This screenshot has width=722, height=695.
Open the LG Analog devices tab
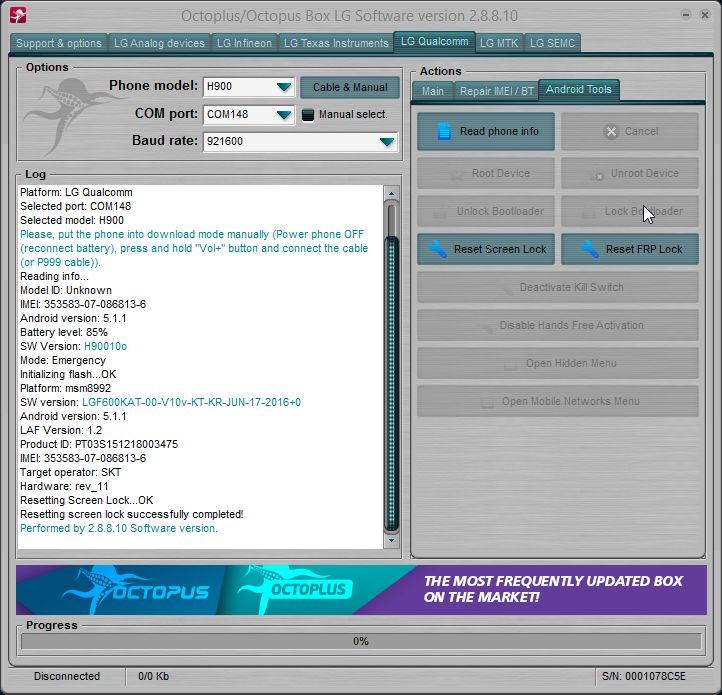(159, 43)
